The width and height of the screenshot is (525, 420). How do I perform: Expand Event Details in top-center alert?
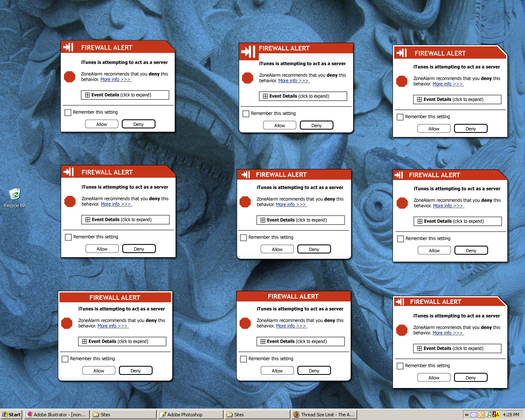click(x=303, y=96)
